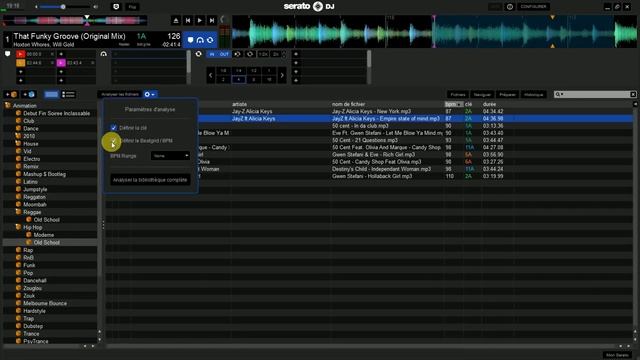The height and width of the screenshot is (360, 640).
Task: Sort the library by the clé column
Action: point(469,104)
